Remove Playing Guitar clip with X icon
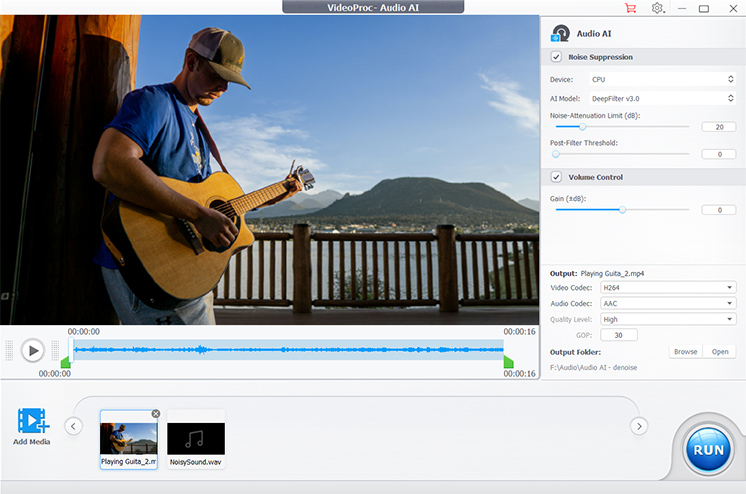 155,414
